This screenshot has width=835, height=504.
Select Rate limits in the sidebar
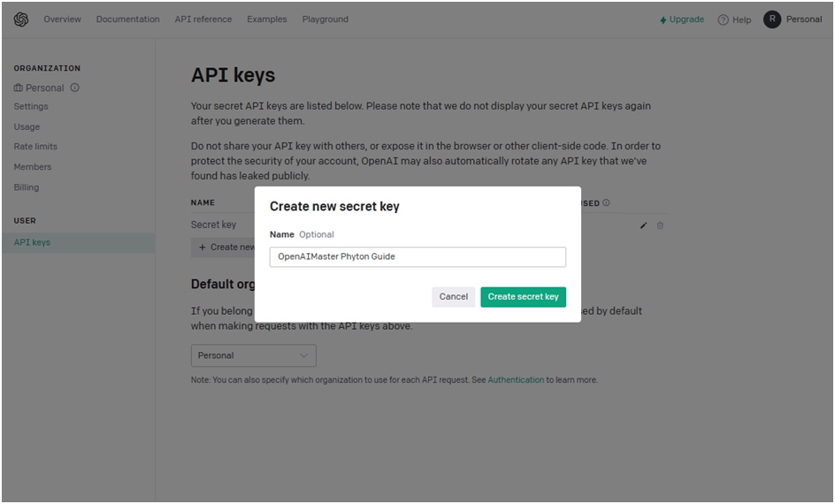[x=35, y=147]
